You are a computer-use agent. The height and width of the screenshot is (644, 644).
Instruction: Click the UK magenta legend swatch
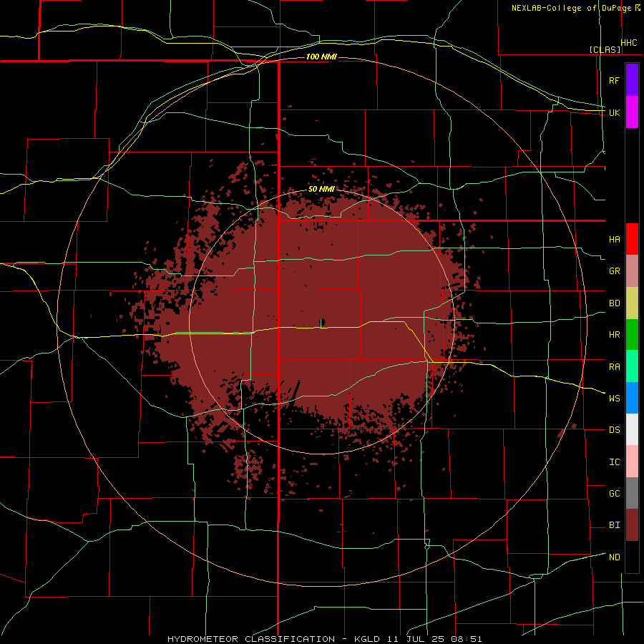[x=632, y=112]
